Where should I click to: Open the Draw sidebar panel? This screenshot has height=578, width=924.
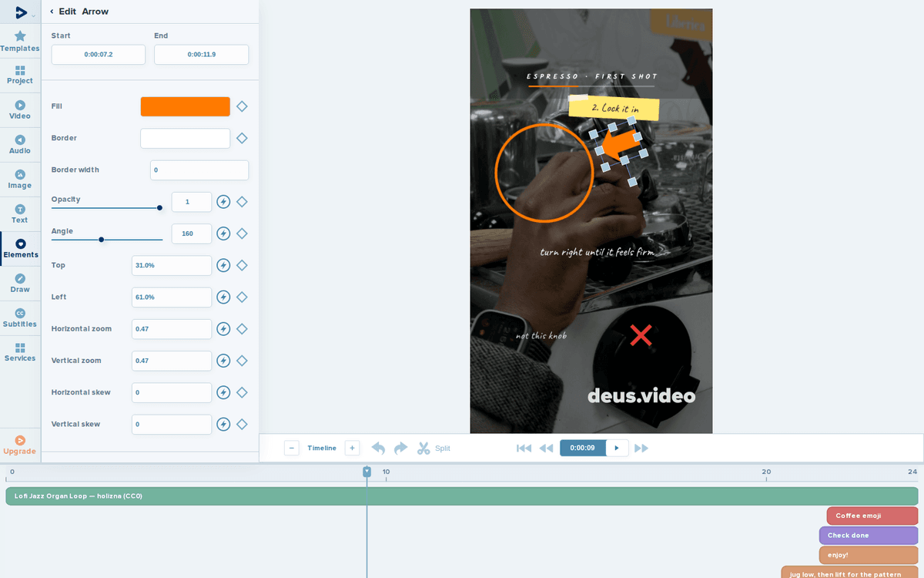click(x=20, y=283)
